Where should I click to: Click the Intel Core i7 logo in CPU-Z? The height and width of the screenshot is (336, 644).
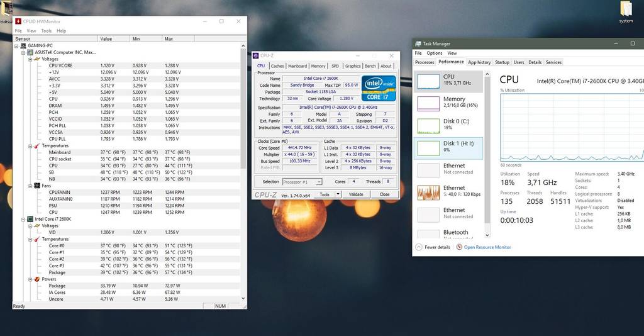point(378,88)
